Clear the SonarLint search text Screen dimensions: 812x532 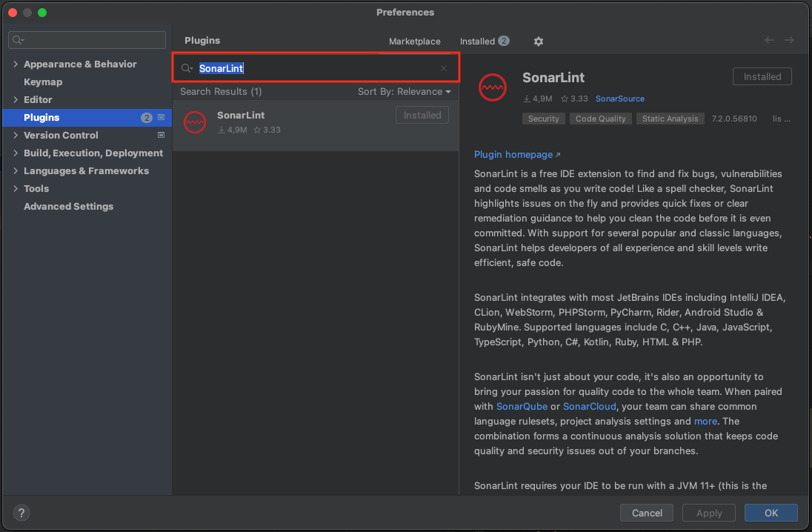point(444,68)
